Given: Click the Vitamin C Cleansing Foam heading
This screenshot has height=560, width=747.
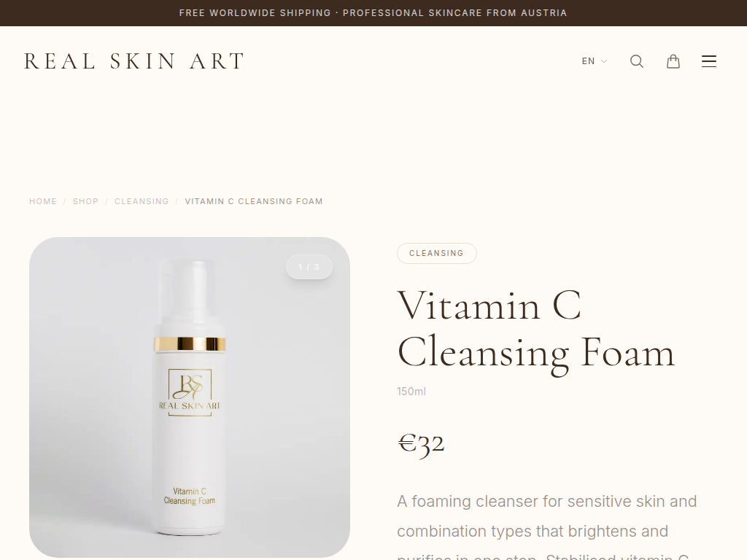Looking at the screenshot, I should coord(536,330).
